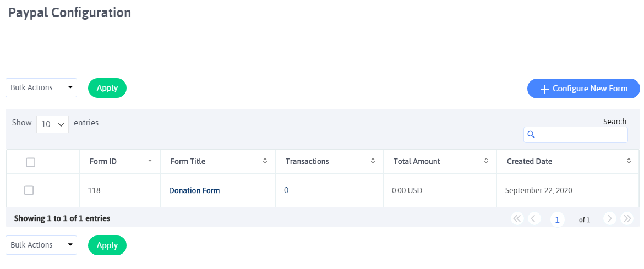Open the Donation Form link
This screenshot has height=269, width=644.
coord(194,190)
